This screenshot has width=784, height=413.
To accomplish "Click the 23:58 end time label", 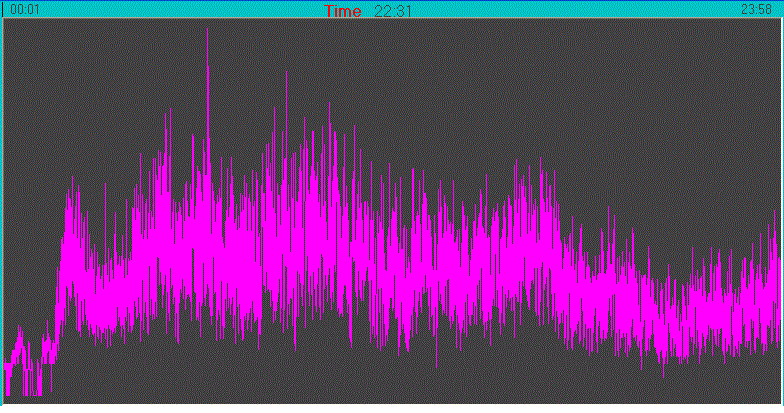I will (755, 9).
